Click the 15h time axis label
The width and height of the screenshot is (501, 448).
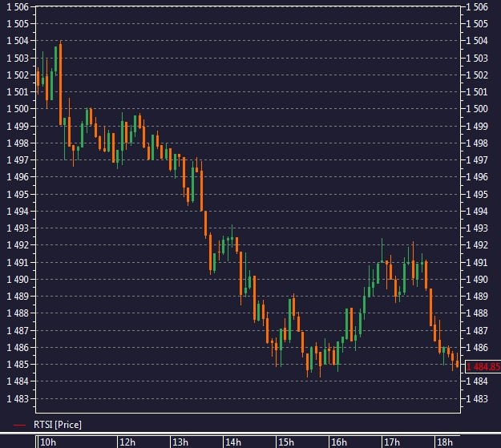(286, 442)
